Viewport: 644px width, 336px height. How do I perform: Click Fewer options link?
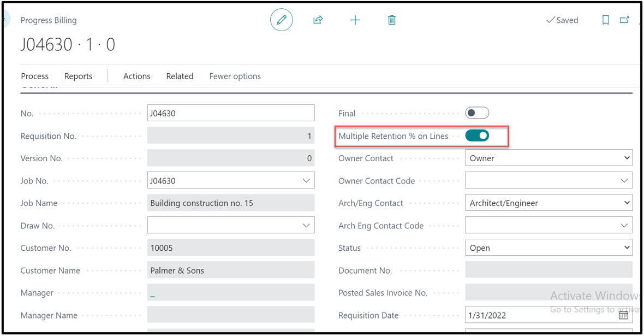coord(235,76)
